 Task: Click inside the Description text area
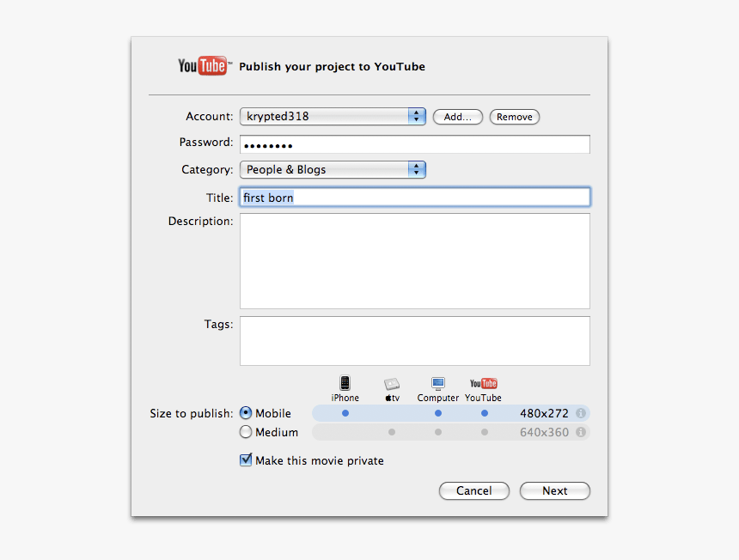coord(415,261)
